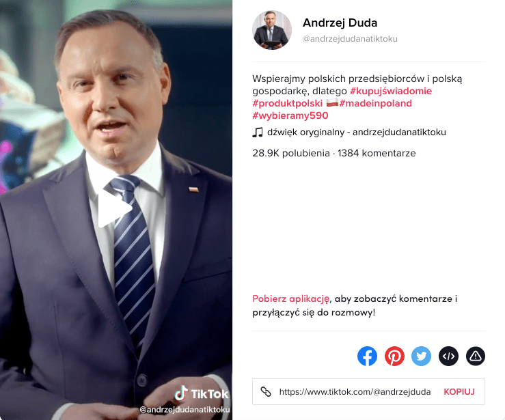
Task: Click the @andrzejdudanatiktoku handle
Action: [350, 39]
